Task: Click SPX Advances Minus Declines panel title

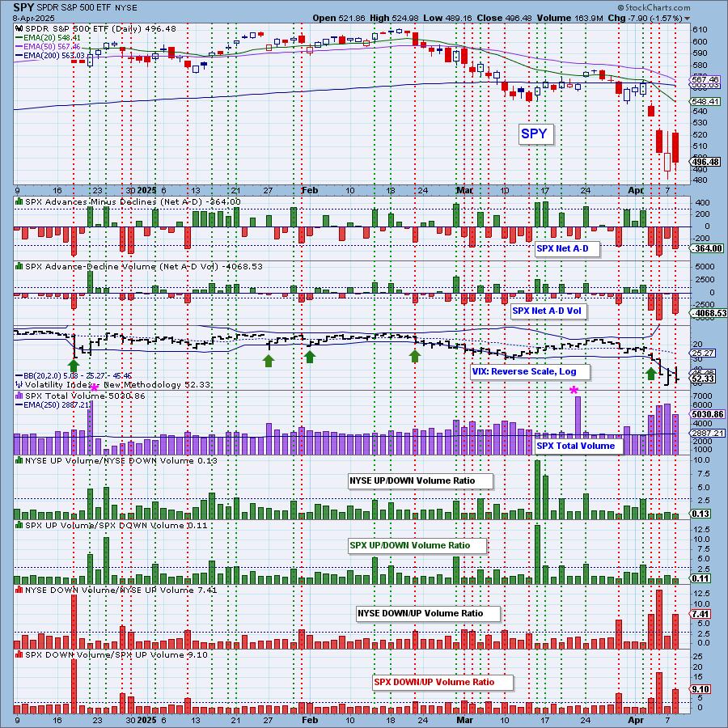Action: pyautogui.click(x=133, y=202)
